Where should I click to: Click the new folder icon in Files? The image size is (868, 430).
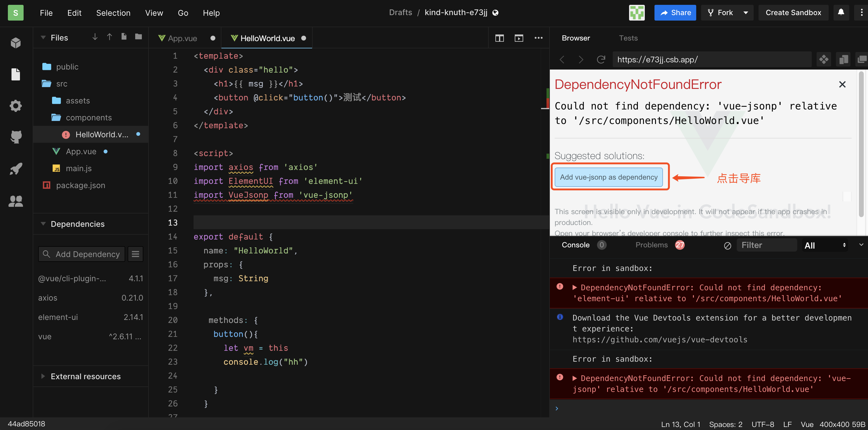(x=139, y=37)
